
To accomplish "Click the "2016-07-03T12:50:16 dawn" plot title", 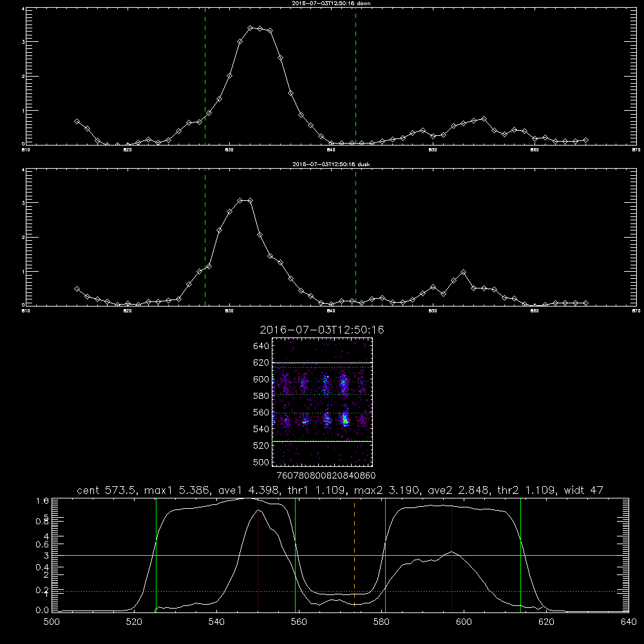I will coord(331,3).
